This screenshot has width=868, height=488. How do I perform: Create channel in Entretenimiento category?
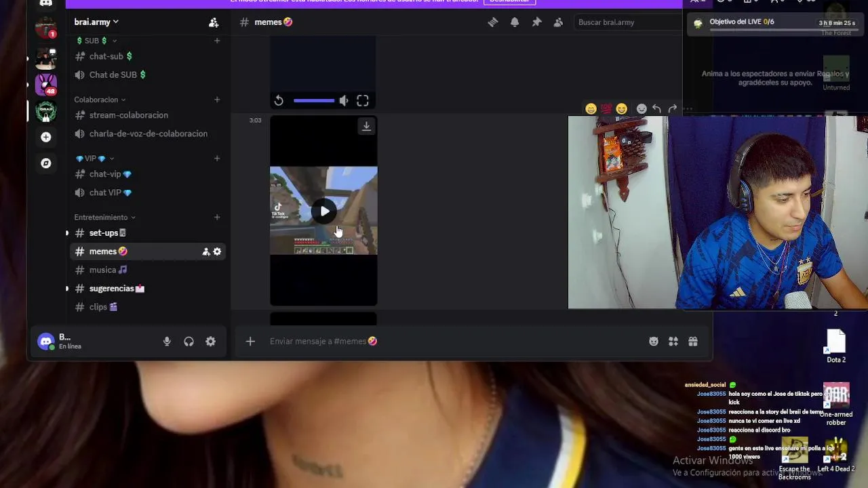tap(217, 218)
